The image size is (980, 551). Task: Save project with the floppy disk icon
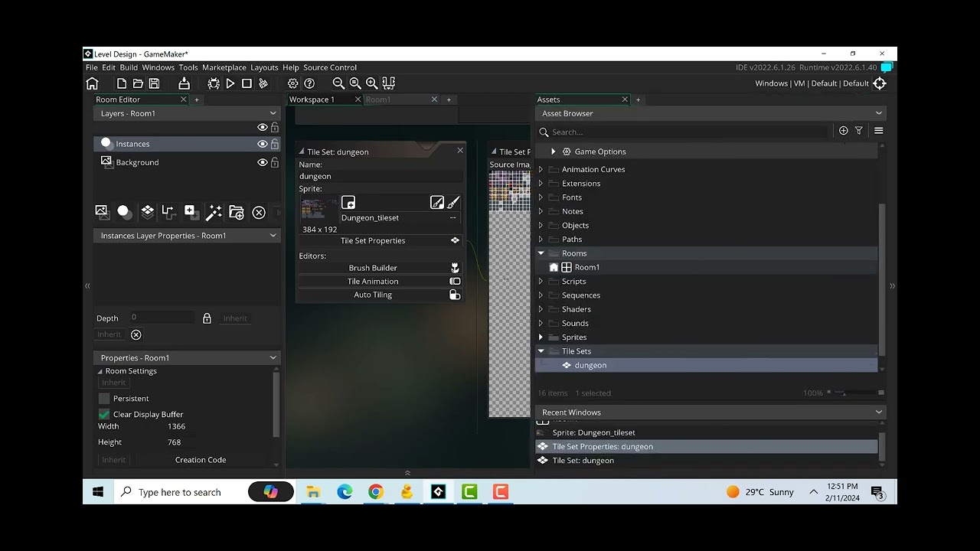(154, 83)
